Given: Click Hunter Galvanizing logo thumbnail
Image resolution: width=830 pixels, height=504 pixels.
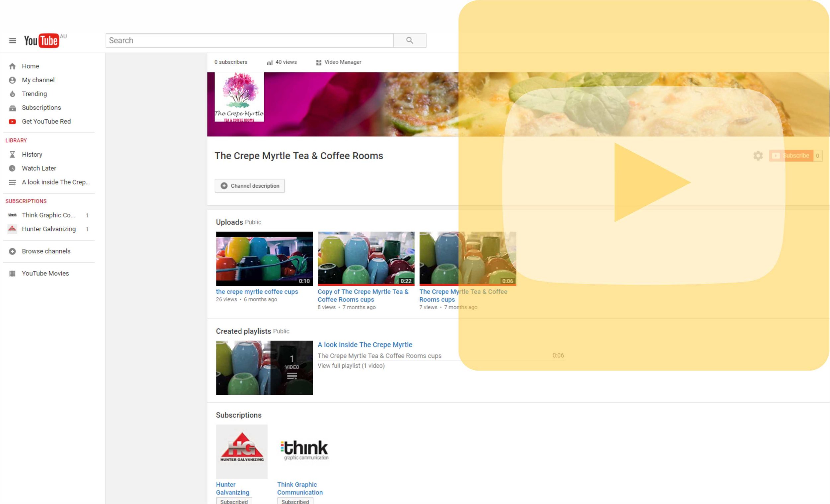Looking at the screenshot, I should click(242, 452).
